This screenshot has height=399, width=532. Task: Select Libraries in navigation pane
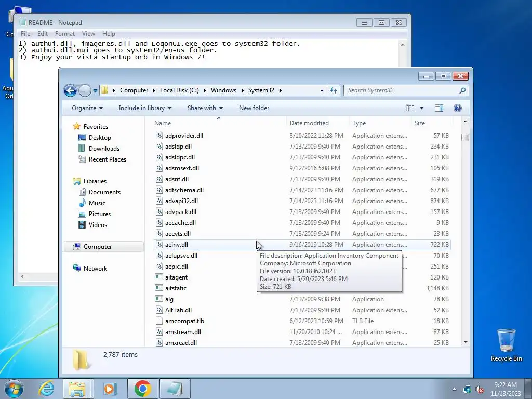coord(95,181)
